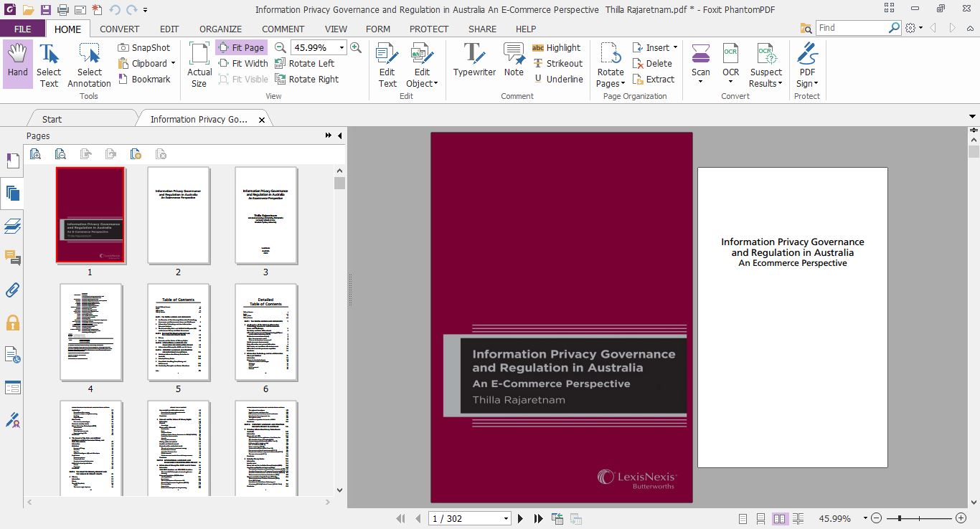Open the zoom percentage dropdown in ribbon

coord(342,47)
